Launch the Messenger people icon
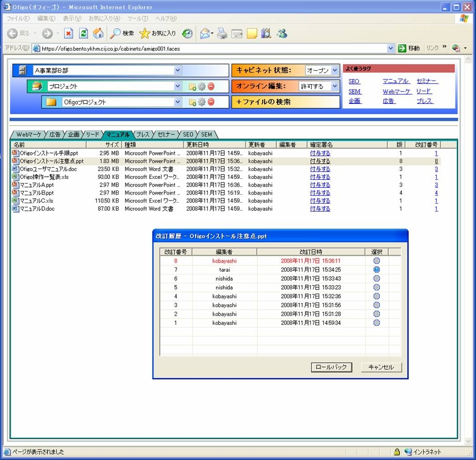The height and width of the screenshot is (460, 476). (282, 34)
